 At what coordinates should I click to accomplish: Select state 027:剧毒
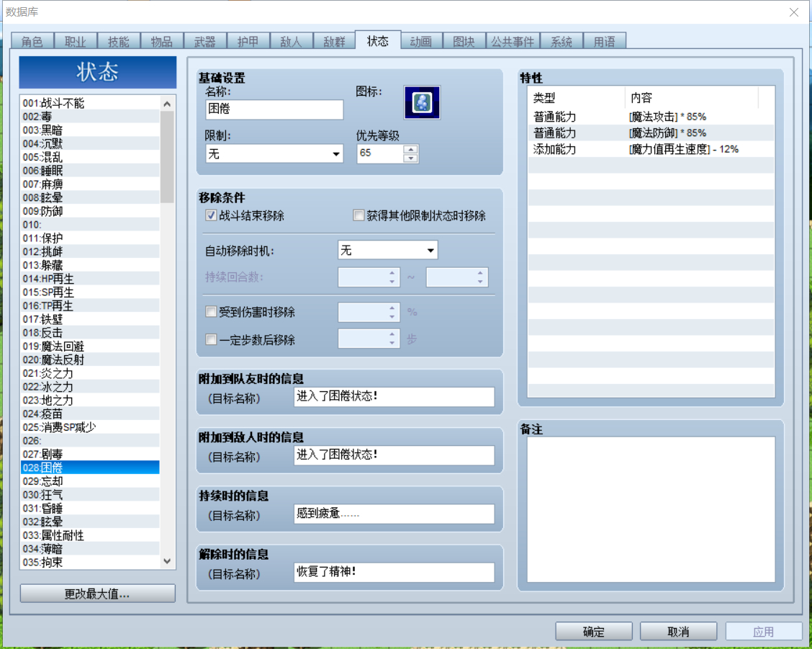coord(90,454)
